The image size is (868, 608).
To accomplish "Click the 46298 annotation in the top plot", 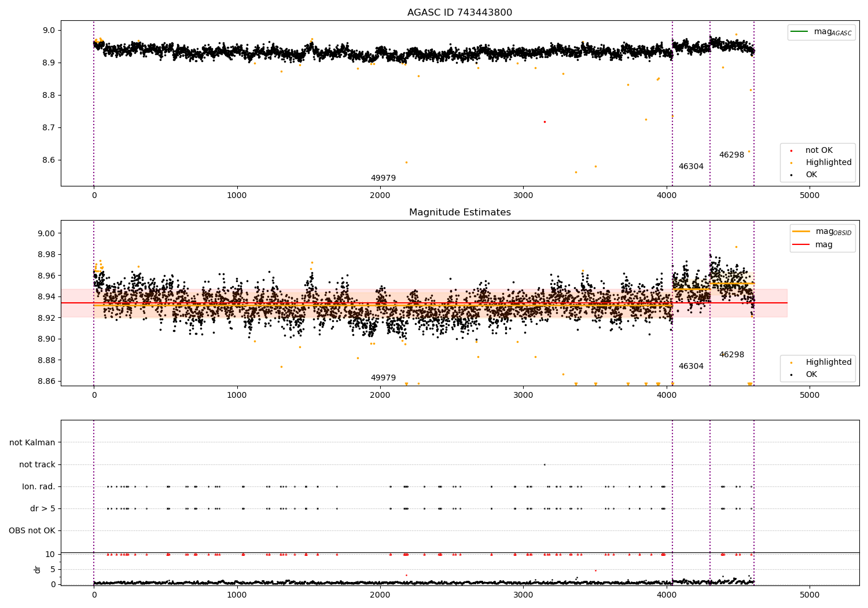I will (x=731, y=155).
